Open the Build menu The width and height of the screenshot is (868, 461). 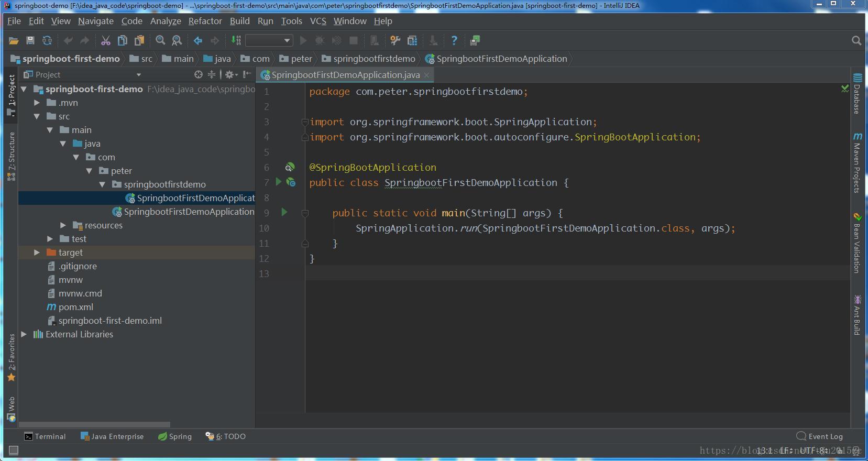coord(240,21)
